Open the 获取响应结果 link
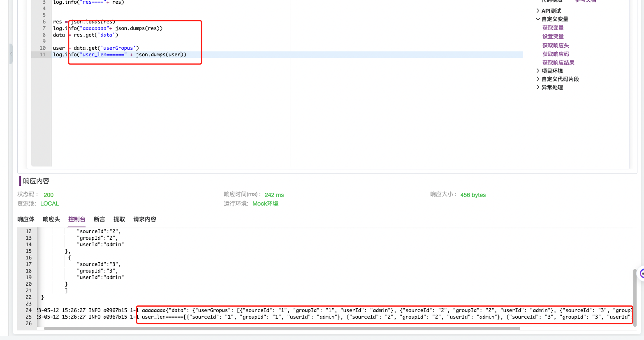 click(x=558, y=62)
